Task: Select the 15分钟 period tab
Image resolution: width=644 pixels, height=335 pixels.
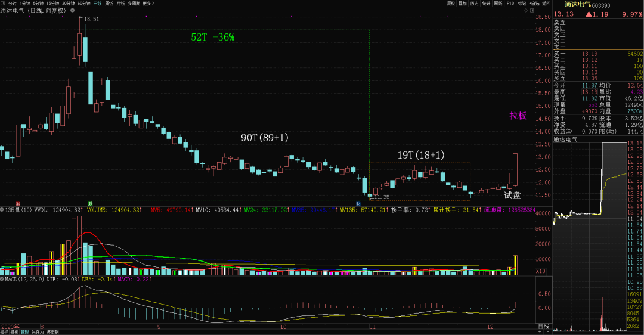Action: click(52, 4)
